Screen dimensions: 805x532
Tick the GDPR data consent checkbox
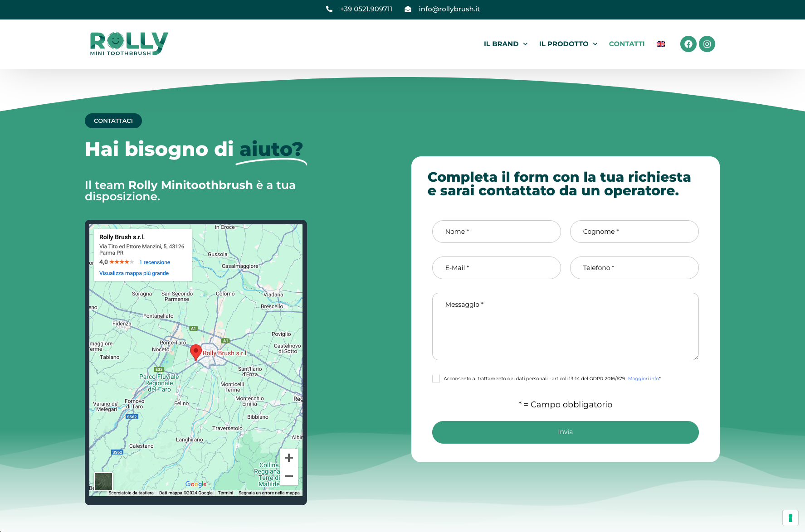[436, 379]
